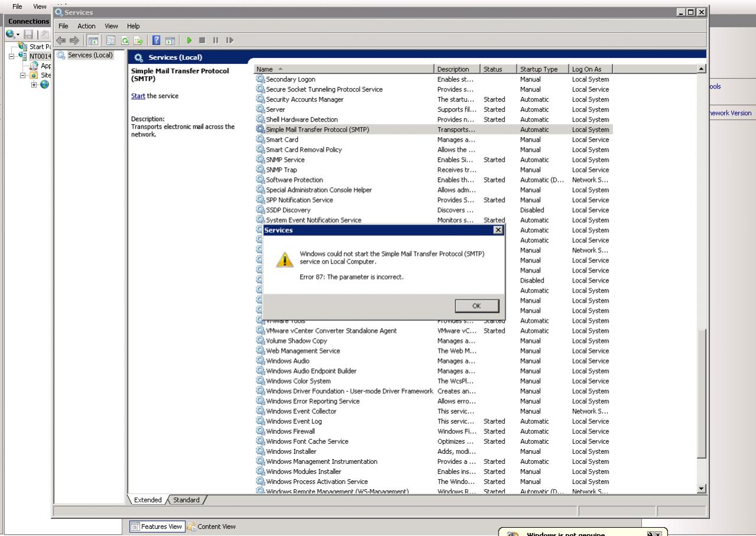Select the VMware vCenter Converter Standalone Agent row

click(434, 331)
